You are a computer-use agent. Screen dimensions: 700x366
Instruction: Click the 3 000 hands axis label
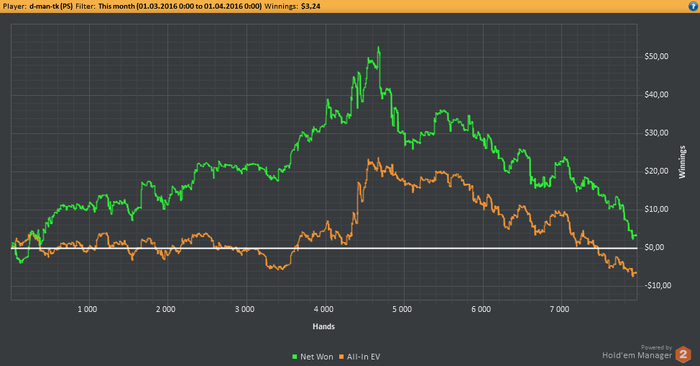click(245, 309)
